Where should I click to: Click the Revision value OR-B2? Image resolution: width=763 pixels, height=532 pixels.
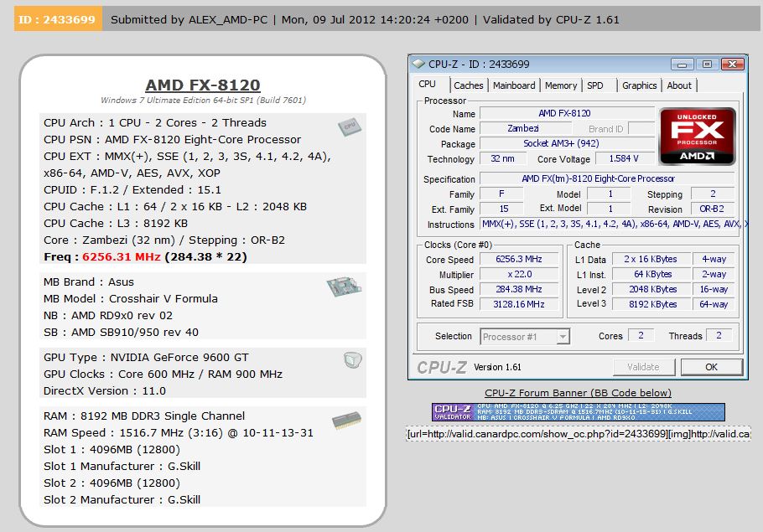(713, 209)
